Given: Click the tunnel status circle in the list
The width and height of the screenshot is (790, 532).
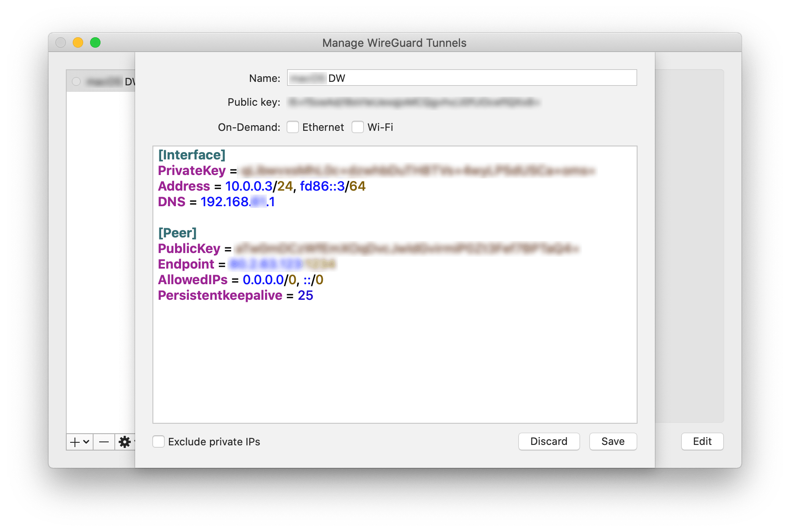Looking at the screenshot, I should (76, 81).
